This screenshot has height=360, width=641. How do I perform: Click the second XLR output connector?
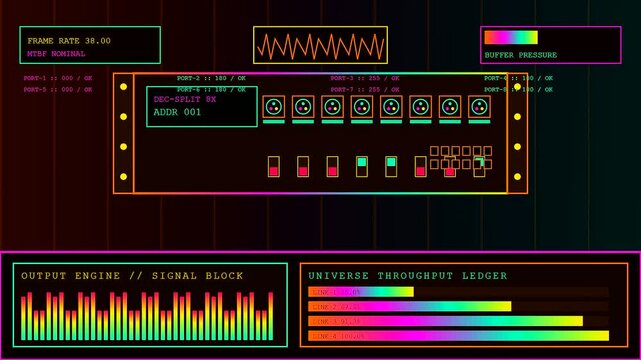tap(303, 107)
